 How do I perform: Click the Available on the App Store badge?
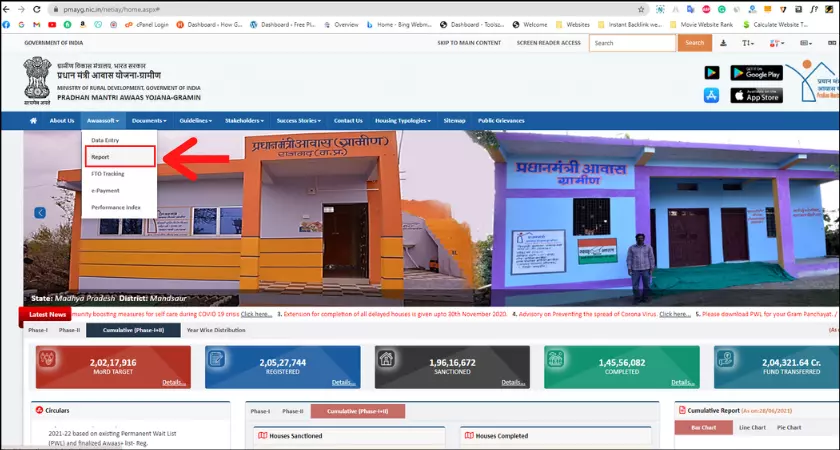pos(756,95)
